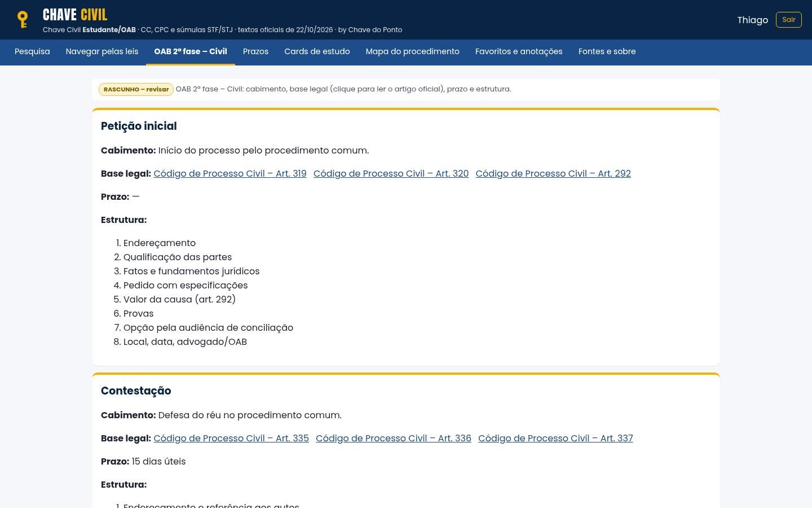
Task: Open Fontes e sobre tab
Action: pyautogui.click(x=607, y=51)
